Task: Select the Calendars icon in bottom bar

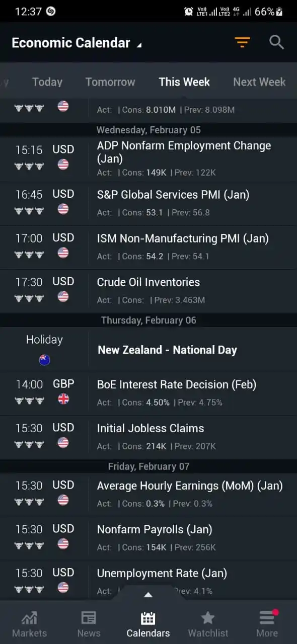Action: click(148, 618)
